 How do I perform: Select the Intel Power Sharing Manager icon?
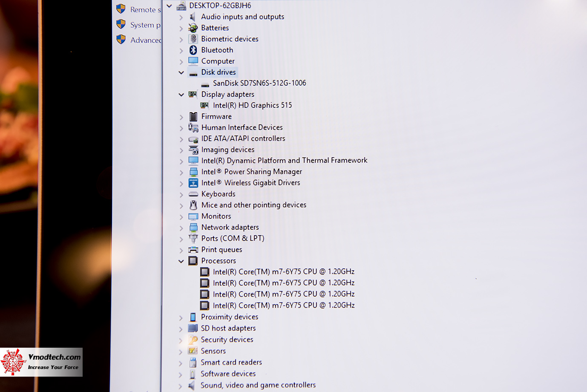[x=193, y=172]
